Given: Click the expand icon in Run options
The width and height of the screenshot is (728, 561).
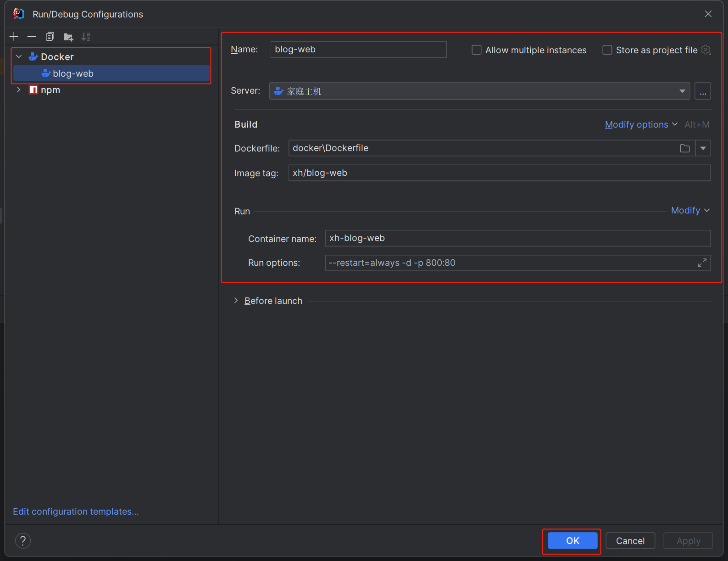Looking at the screenshot, I should 702,263.
